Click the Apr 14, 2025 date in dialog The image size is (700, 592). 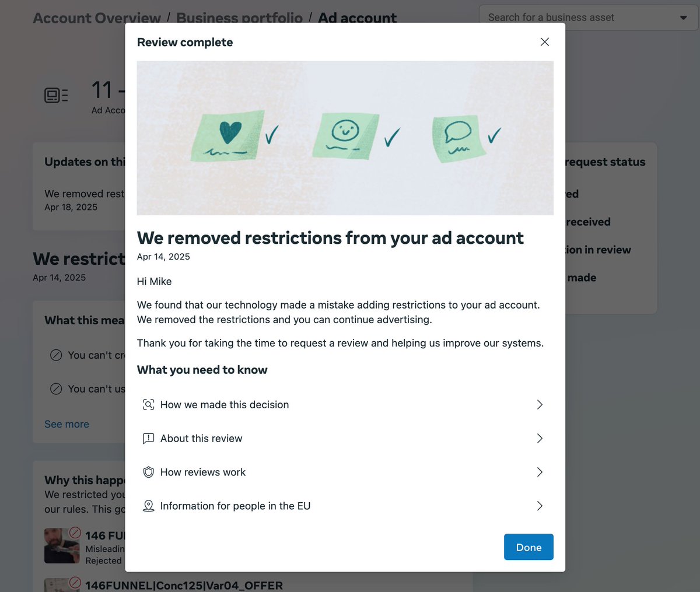(163, 257)
